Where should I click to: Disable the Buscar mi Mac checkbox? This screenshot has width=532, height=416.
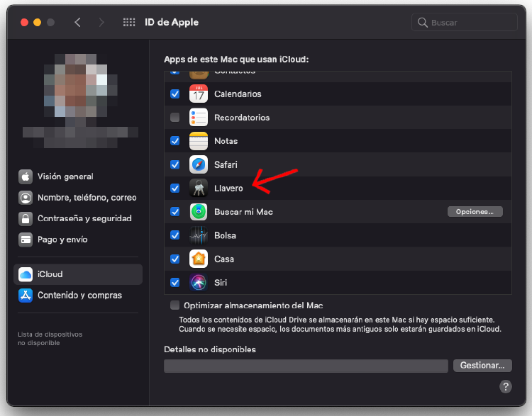coord(174,212)
